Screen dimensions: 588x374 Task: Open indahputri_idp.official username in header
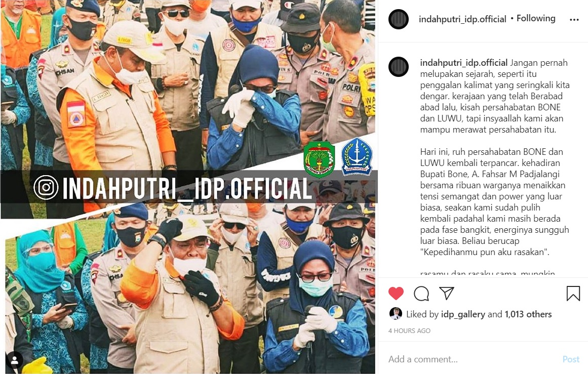point(462,19)
